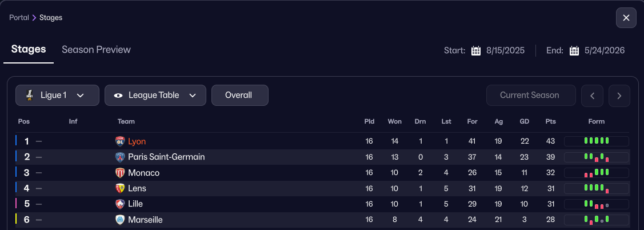Screen dimensions: 644x230
Task: Click the Lille club crest icon
Action: coord(120,204)
